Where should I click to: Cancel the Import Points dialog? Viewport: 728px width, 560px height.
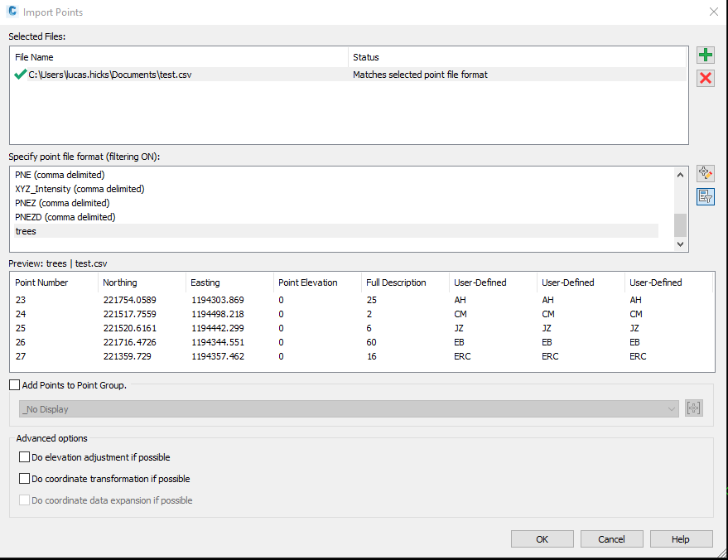point(611,538)
